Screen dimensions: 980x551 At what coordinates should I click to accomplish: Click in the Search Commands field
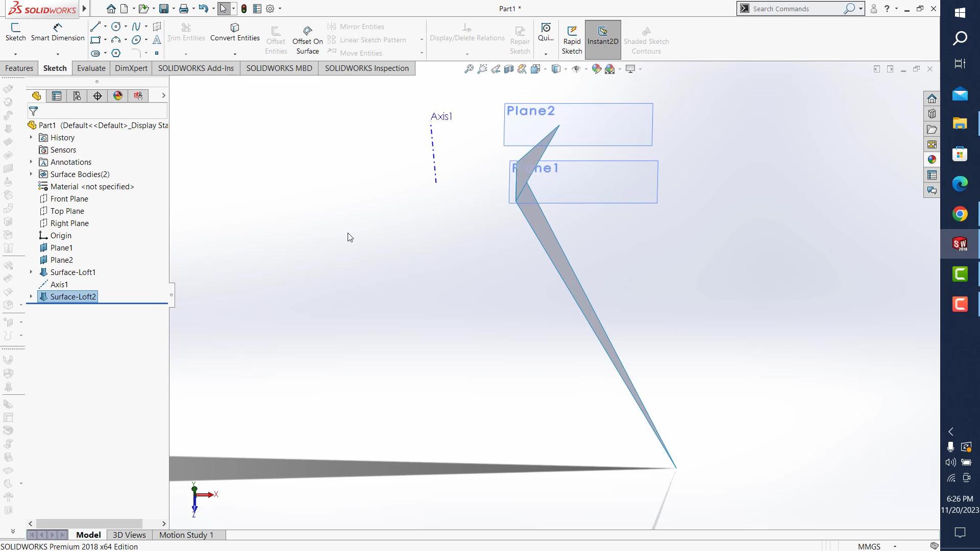[794, 9]
